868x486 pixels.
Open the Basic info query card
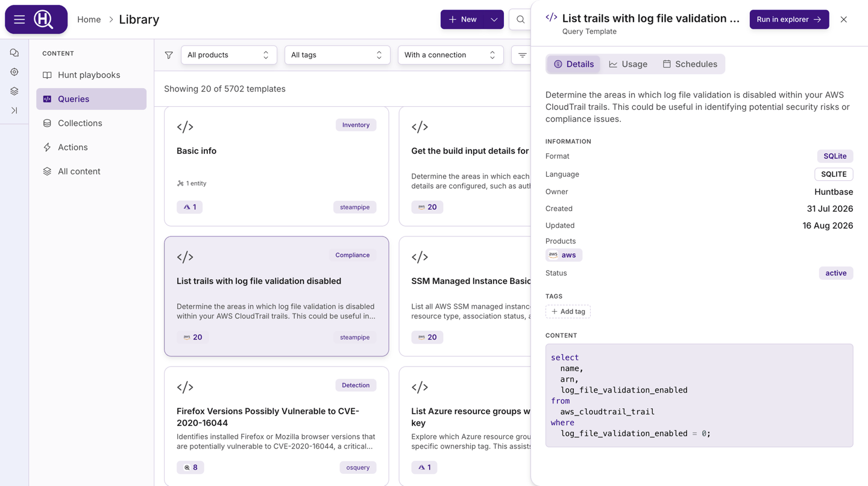pyautogui.click(x=276, y=166)
